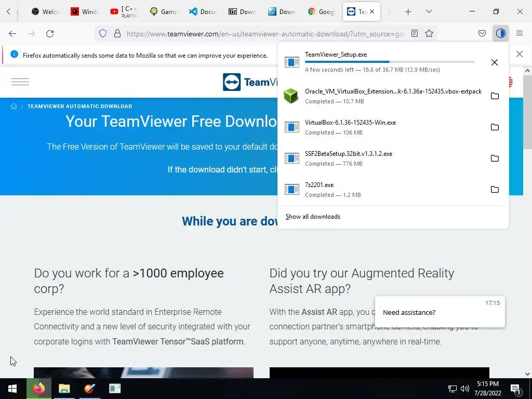
Task: Show 7z2201.exe in folder
Action: coord(495,190)
